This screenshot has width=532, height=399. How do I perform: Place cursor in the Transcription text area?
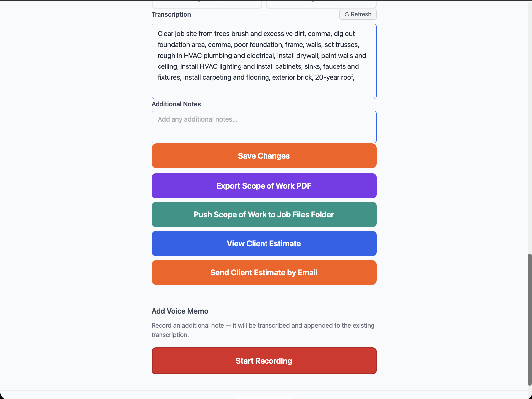264,62
